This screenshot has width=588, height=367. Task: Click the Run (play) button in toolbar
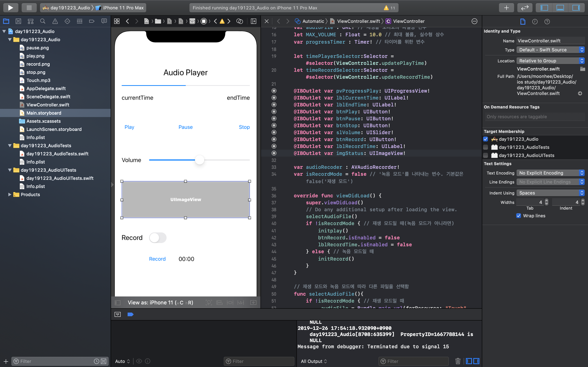pyautogui.click(x=10, y=8)
